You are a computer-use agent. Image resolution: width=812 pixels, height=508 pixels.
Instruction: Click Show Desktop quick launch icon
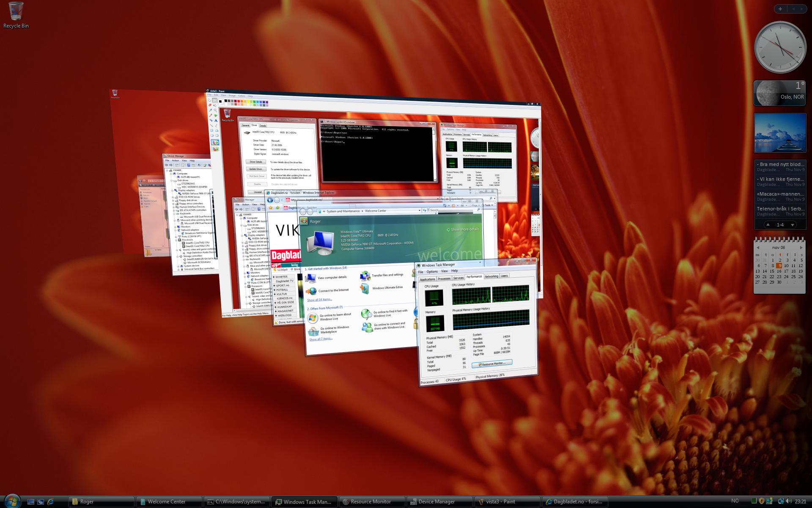tap(30, 502)
